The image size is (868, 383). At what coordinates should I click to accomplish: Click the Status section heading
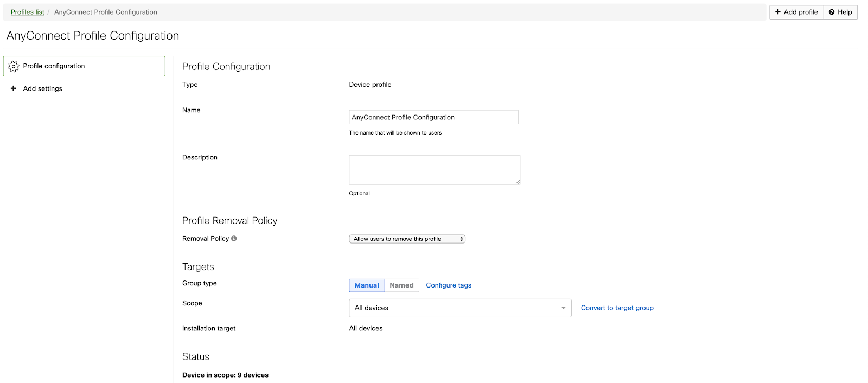196,356
